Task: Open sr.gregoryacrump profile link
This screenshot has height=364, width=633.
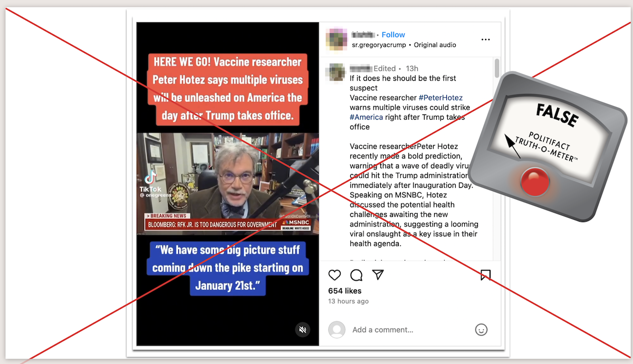Action: [x=379, y=45]
